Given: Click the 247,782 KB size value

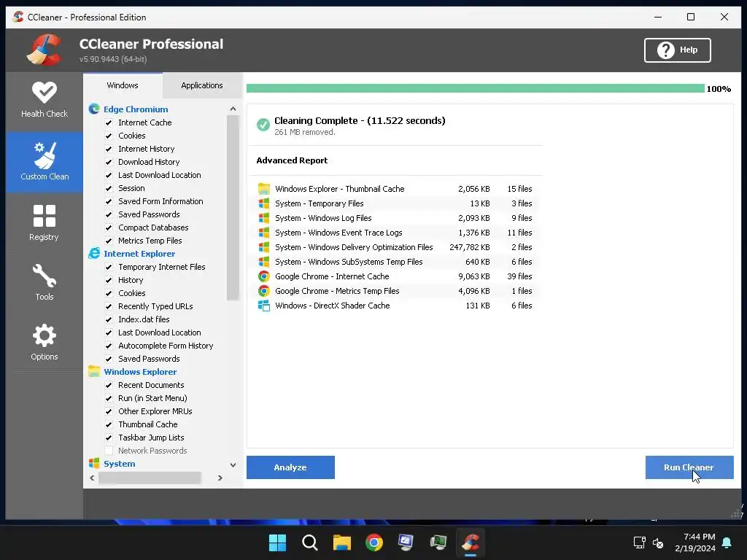Looking at the screenshot, I should pyautogui.click(x=470, y=247).
